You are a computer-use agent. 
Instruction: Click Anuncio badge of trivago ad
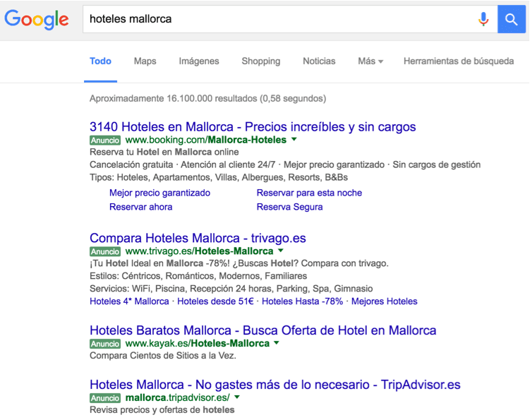coord(105,251)
